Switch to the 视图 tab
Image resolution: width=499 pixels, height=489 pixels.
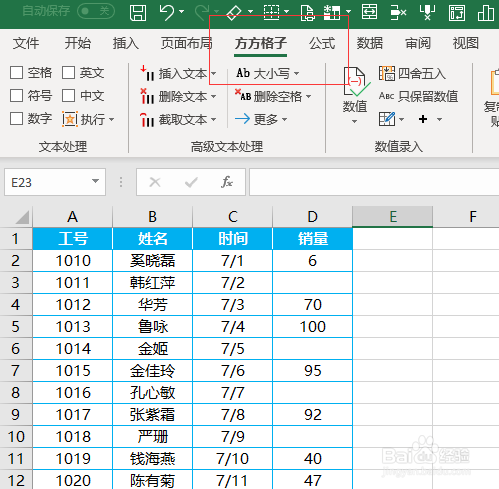click(x=466, y=43)
